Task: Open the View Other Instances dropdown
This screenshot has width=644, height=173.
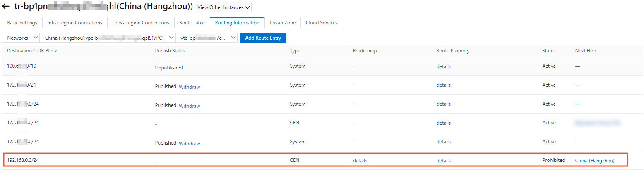Action: tap(223, 7)
